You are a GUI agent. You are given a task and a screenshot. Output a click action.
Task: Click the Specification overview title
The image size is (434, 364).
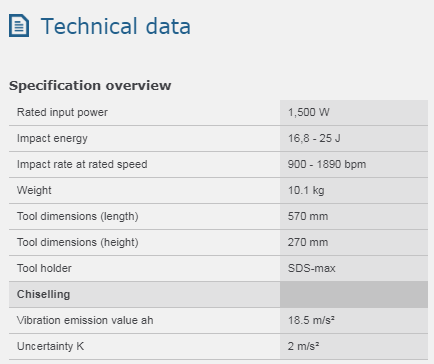coord(90,86)
